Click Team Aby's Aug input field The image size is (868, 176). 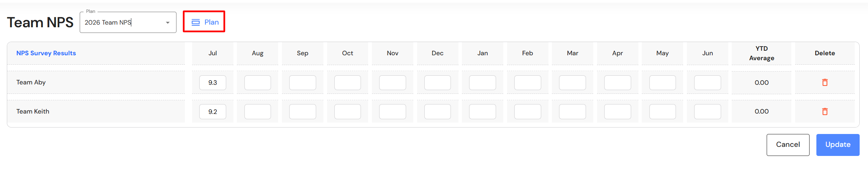click(257, 83)
